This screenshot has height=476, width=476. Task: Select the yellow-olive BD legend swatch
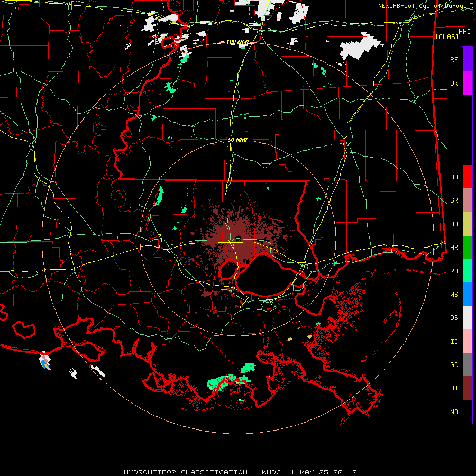tap(467, 224)
